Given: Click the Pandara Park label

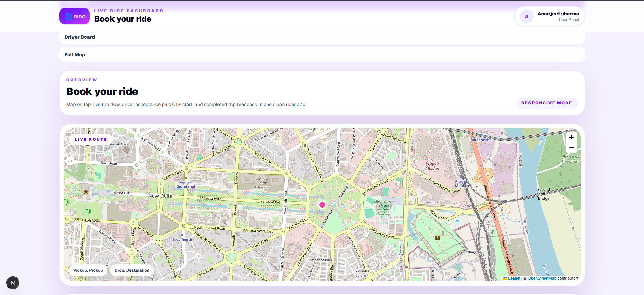Looking at the screenshot, I should click(x=321, y=260).
